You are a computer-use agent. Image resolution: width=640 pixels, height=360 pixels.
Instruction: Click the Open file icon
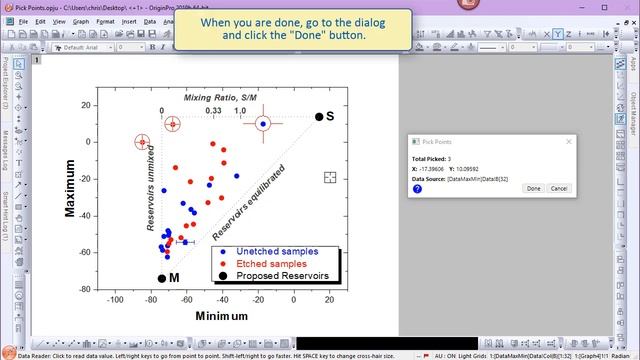coord(119,34)
